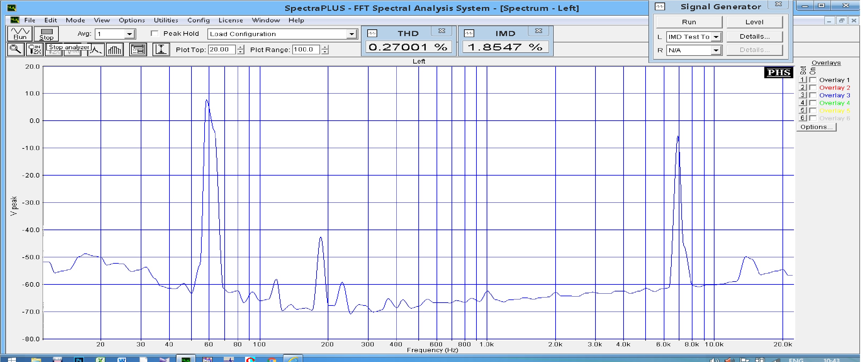Open the plot settings dialog icon

(x=138, y=50)
